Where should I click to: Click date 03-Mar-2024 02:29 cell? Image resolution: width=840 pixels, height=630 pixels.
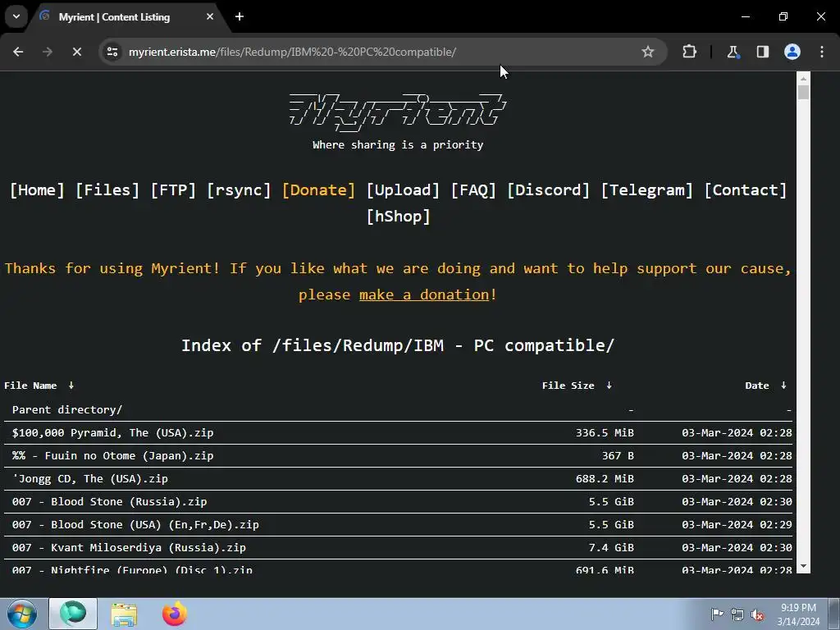[x=737, y=525]
